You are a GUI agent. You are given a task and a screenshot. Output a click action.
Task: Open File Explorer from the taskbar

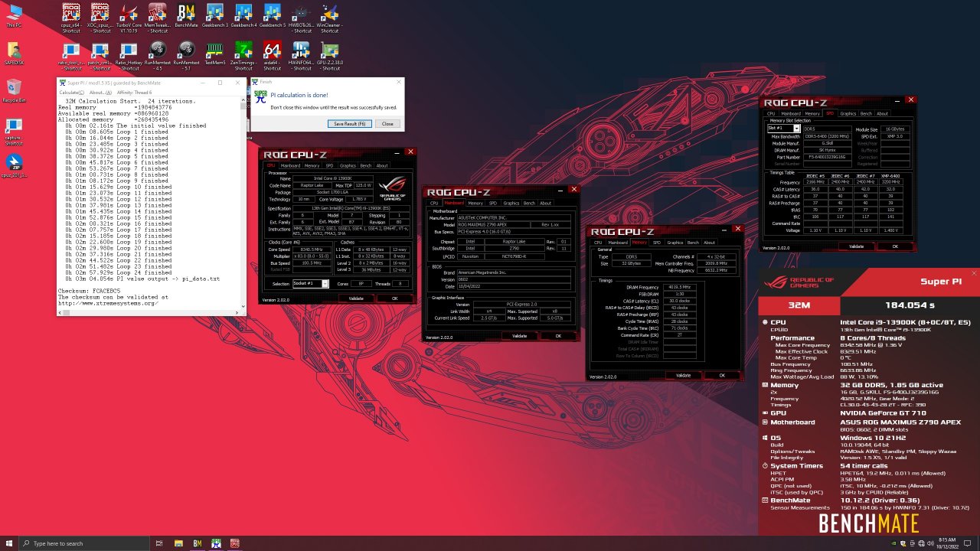click(x=178, y=543)
